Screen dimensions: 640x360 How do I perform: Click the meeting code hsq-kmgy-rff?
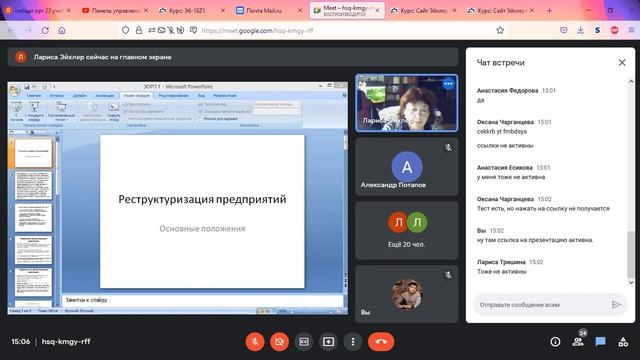coord(66,341)
